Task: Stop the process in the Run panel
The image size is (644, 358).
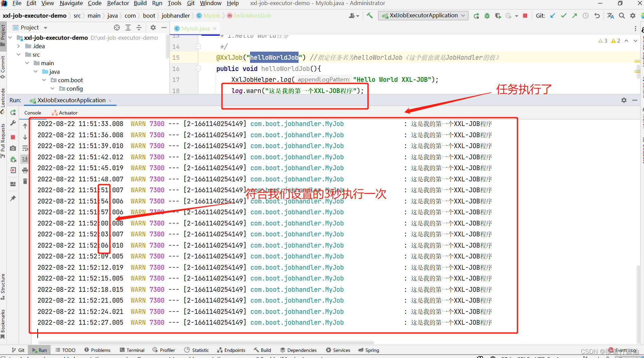Action: (13, 137)
